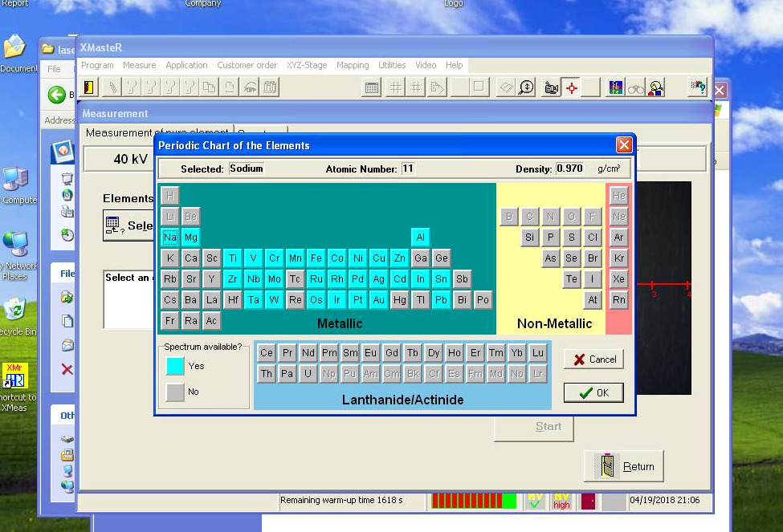783x532 pixels.
Task: Click the HV high status indicator
Action: (561, 501)
